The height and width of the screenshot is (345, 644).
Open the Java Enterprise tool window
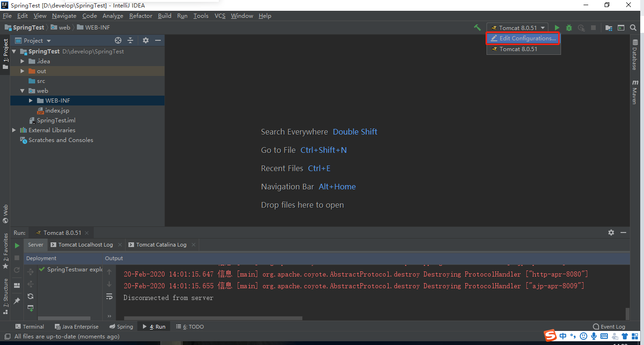click(76, 327)
